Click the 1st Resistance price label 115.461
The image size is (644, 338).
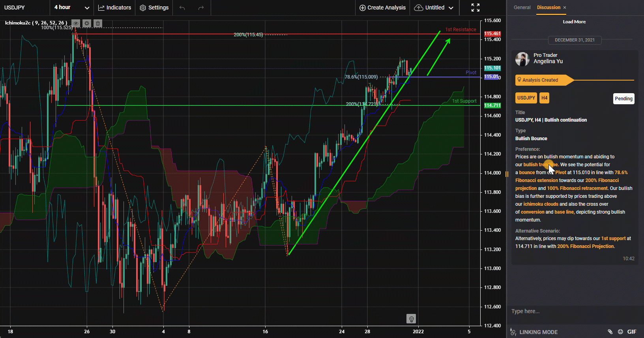(x=492, y=34)
